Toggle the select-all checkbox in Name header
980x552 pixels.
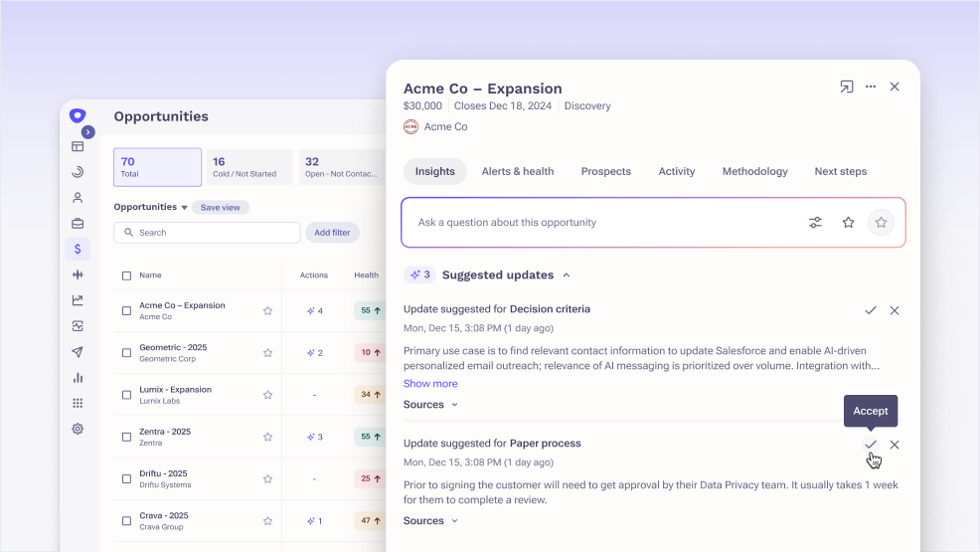[x=126, y=276]
